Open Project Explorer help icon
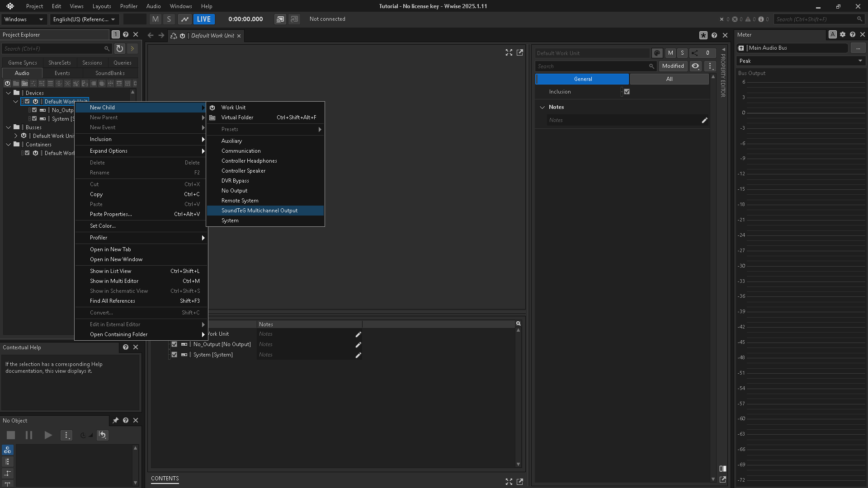 [126, 34]
